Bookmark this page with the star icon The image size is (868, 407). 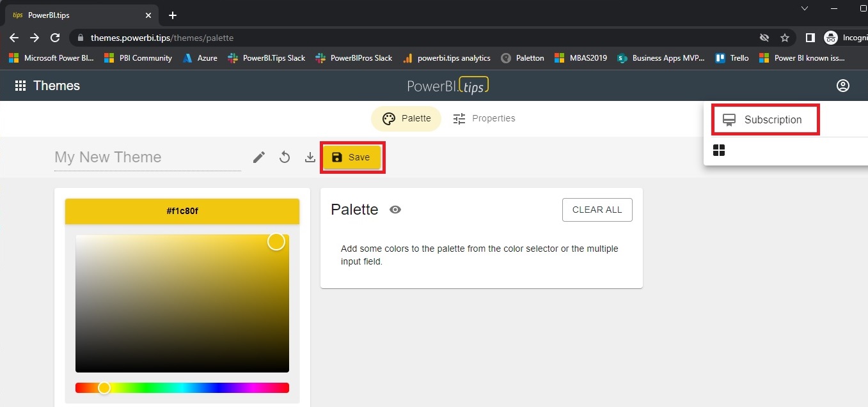click(785, 38)
